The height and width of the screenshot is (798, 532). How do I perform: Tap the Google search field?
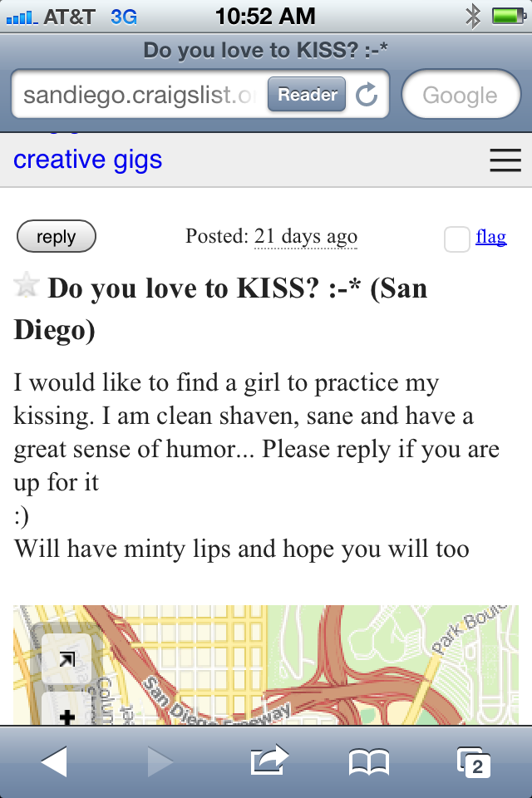[461, 94]
